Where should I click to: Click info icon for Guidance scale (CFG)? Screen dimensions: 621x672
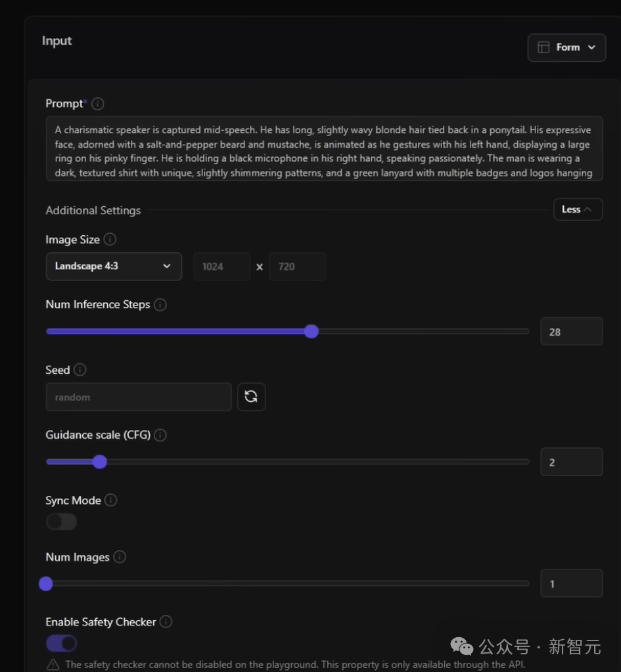click(160, 435)
